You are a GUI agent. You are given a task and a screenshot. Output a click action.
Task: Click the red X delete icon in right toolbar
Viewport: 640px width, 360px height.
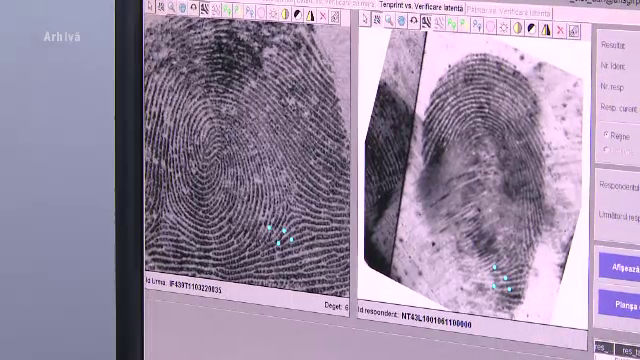click(560, 31)
